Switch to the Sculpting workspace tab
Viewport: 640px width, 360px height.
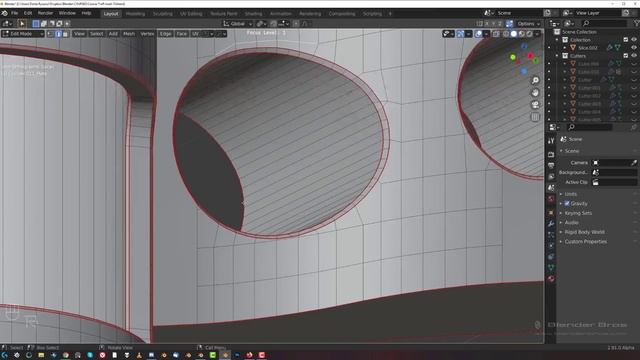162,13
